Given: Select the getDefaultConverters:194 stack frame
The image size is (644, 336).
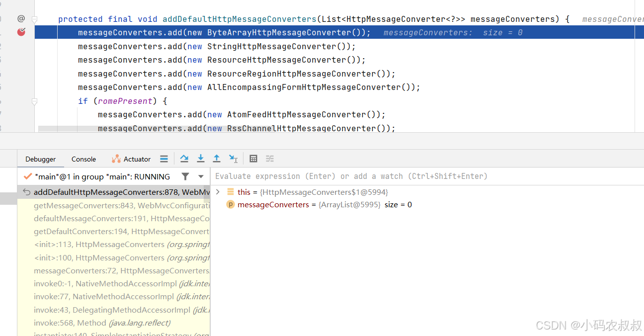Looking at the screenshot, I should pyautogui.click(x=114, y=231).
